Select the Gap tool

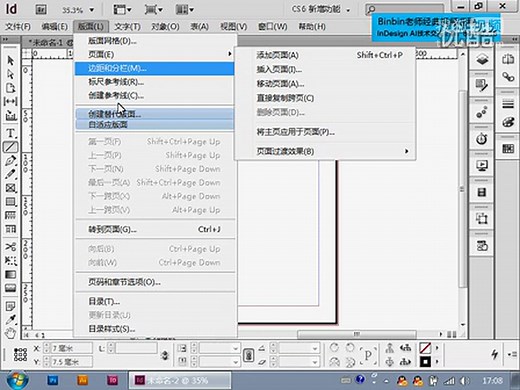pyautogui.click(x=11, y=101)
